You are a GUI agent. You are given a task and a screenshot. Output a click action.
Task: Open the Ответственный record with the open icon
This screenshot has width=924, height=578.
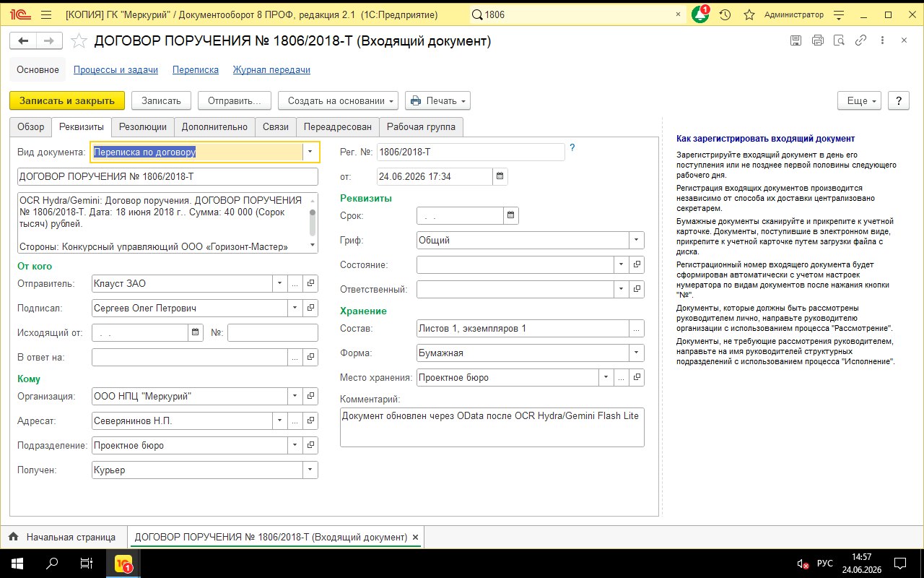point(637,289)
